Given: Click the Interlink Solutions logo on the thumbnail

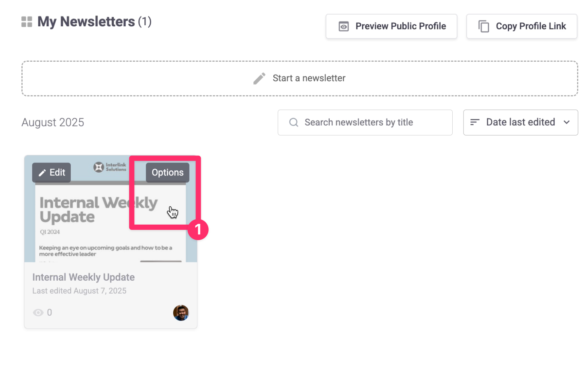Looking at the screenshot, I should click(x=110, y=167).
